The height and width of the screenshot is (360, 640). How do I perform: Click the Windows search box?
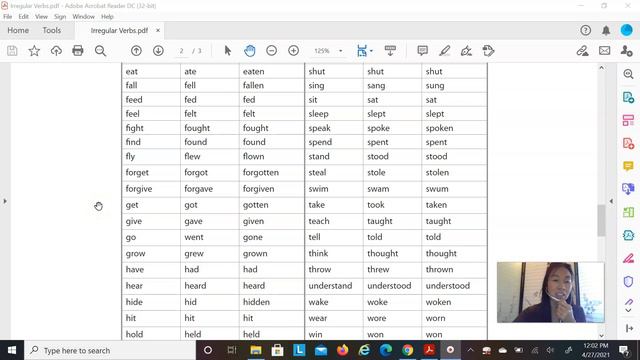(109, 350)
